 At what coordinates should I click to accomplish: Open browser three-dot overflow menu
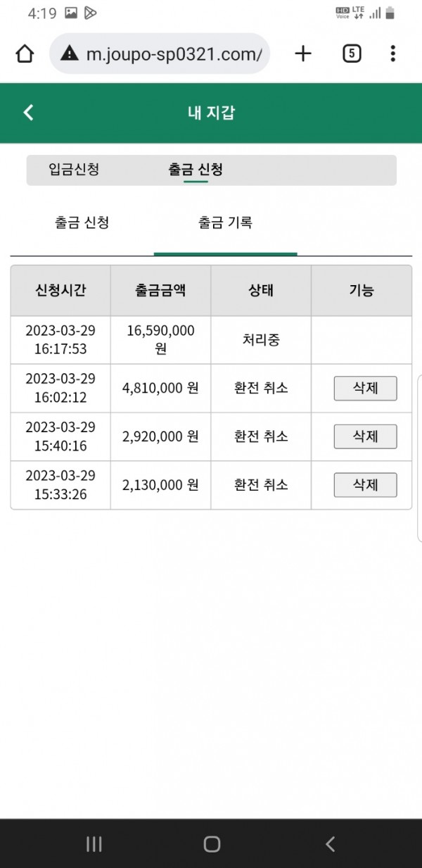tap(392, 54)
